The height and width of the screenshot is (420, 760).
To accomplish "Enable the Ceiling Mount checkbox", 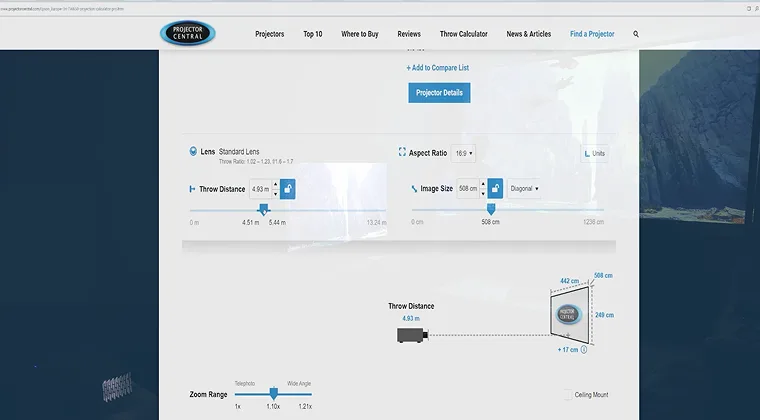I will tap(568, 395).
